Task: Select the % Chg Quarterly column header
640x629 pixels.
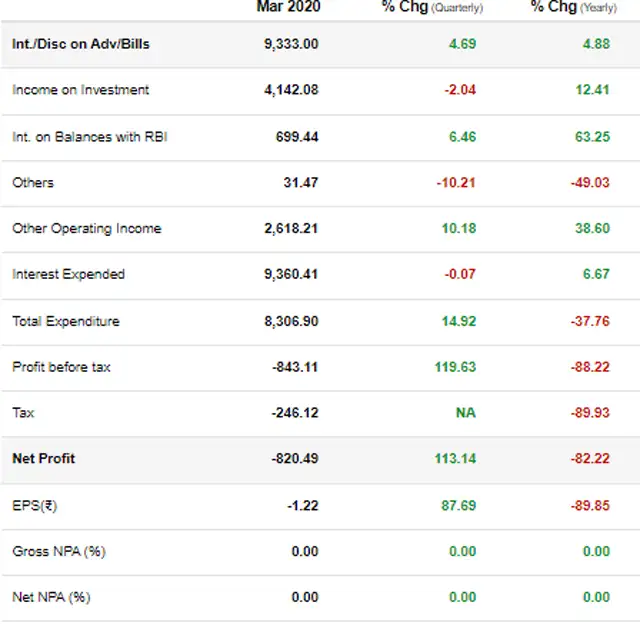Action: pos(432,7)
